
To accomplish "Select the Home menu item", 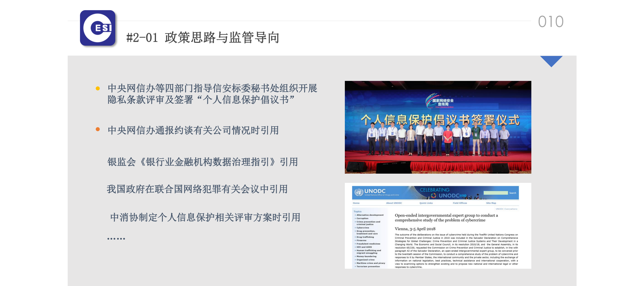I will [356, 203].
